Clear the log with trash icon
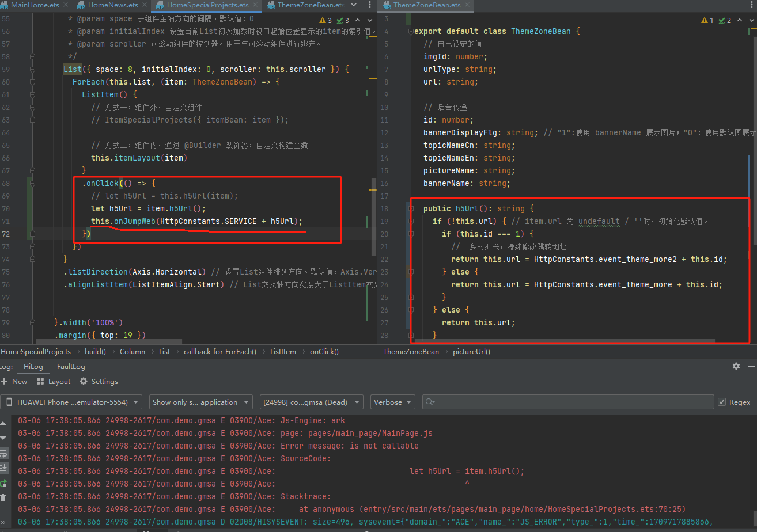 (3, 497)
